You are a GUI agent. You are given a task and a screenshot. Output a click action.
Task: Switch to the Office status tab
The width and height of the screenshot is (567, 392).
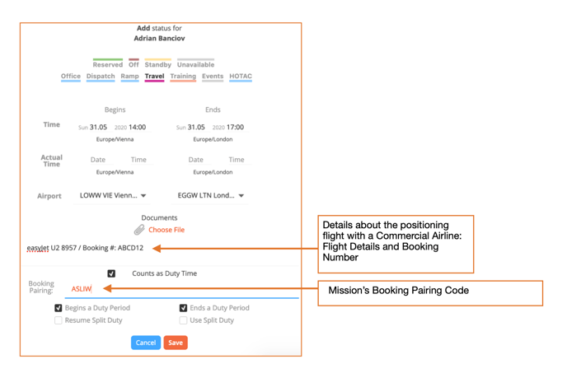point(71,77)
